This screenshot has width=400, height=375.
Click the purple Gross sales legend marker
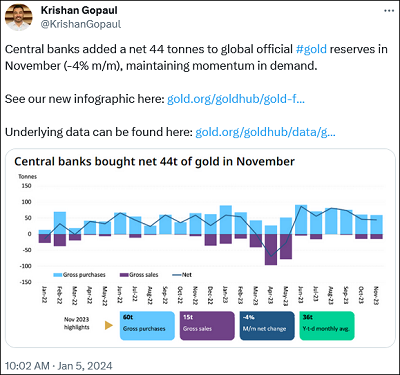124,275
